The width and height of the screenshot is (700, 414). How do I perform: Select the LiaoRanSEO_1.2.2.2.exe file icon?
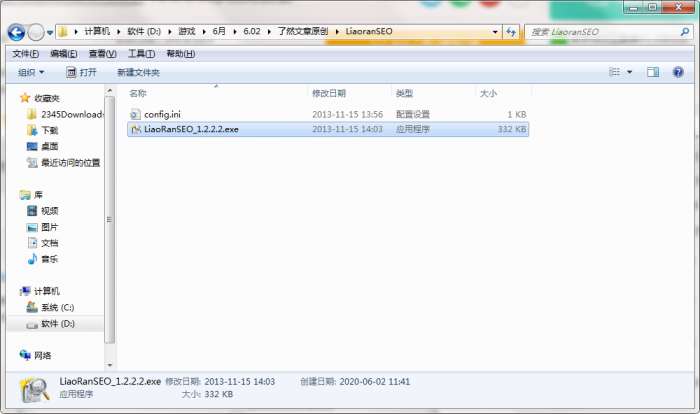[135, 130]
